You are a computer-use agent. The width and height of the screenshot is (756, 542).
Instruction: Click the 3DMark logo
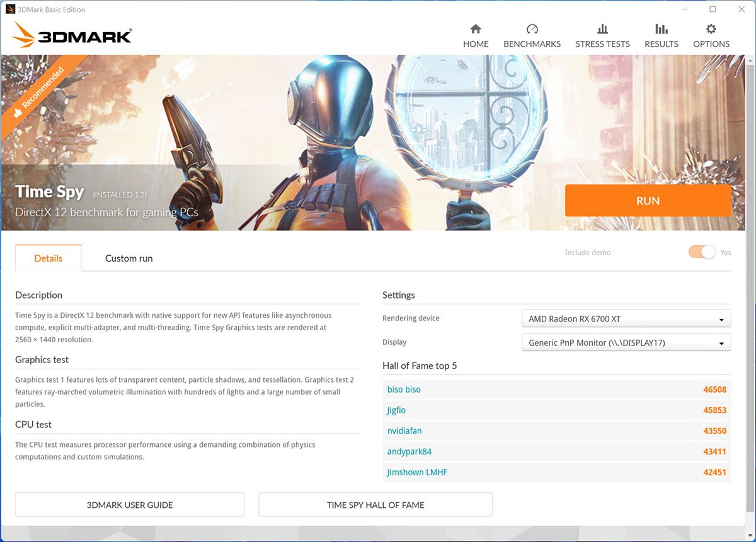coord(72,35)
